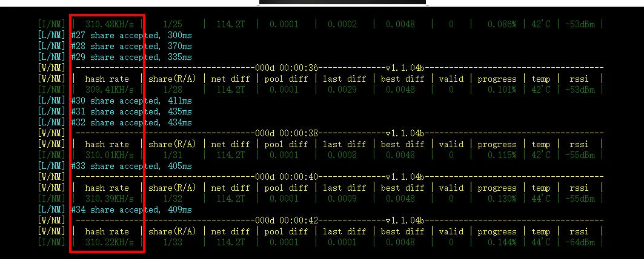Click 'best diff' header under the 00:00:36 line
The image size is (644, 261).
pos(402,79)
